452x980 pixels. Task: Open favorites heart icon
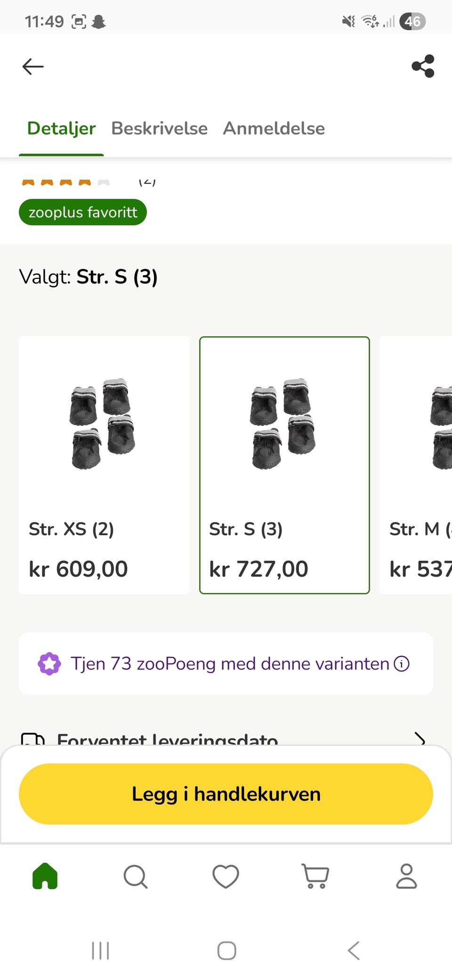pyautogui.click(x=226, y=876)
